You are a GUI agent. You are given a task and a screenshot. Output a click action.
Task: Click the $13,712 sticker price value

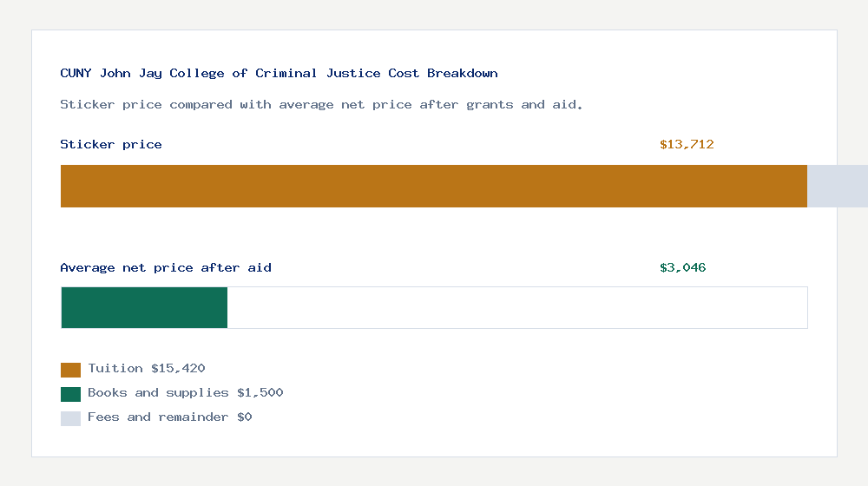[x=687, y=145]
